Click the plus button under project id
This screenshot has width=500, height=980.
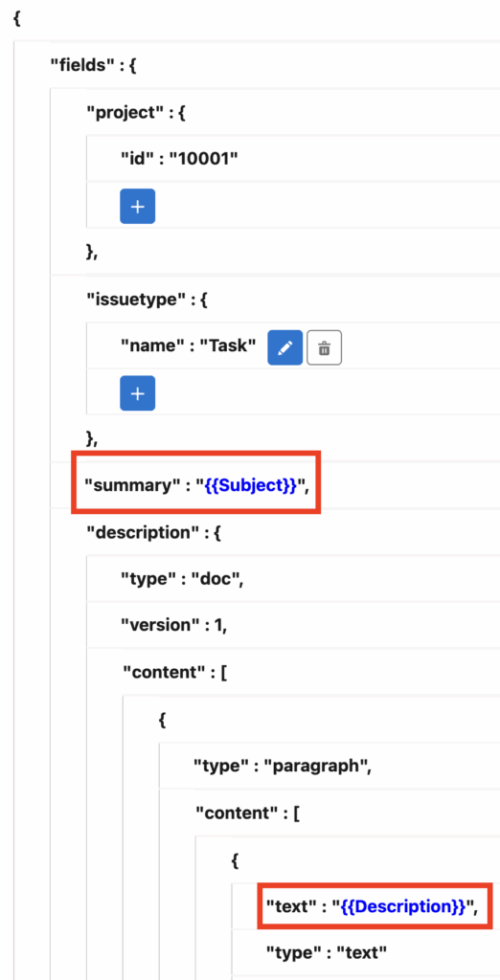click(138, 207)
